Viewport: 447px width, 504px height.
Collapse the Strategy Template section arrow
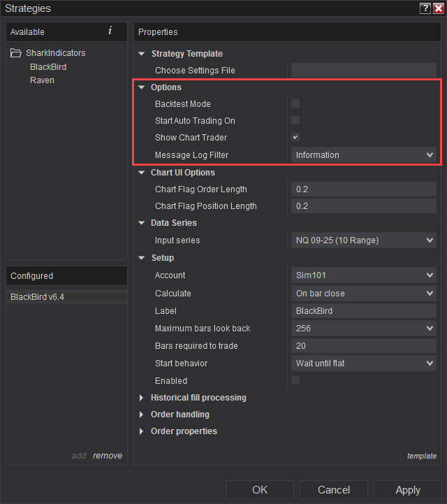tap(141, 54)
